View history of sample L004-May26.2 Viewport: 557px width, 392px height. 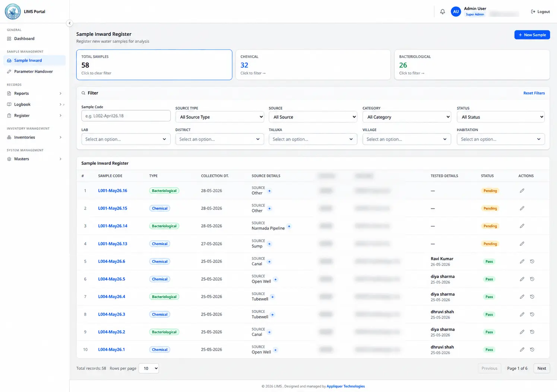click(532, 332)
